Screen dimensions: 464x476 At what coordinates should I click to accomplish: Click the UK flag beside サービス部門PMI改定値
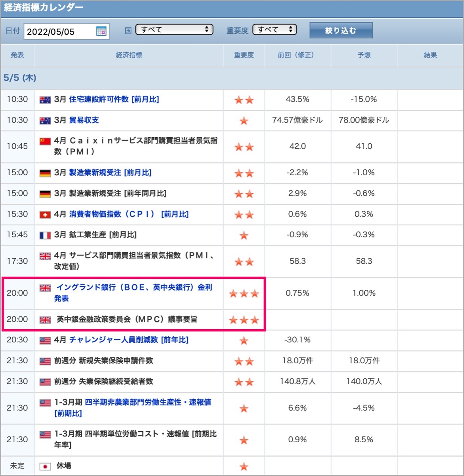pyautogui.click(x=45, y=256)
